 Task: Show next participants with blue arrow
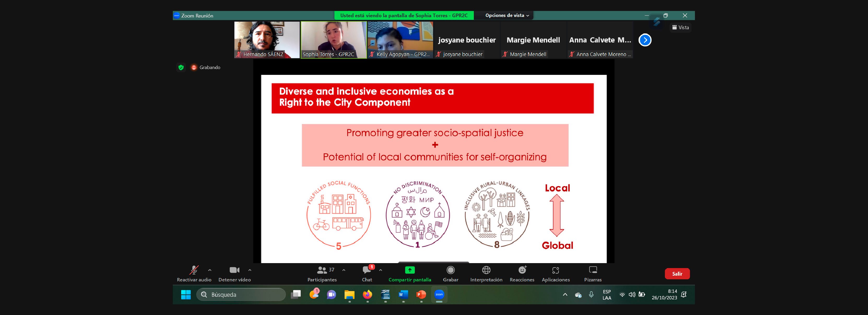tap(645, 40)
